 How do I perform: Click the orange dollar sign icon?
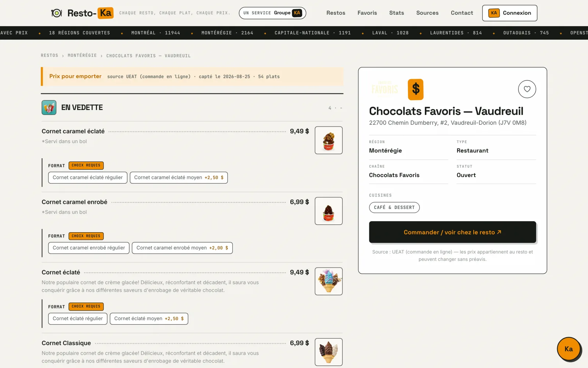tap(416, 89)
